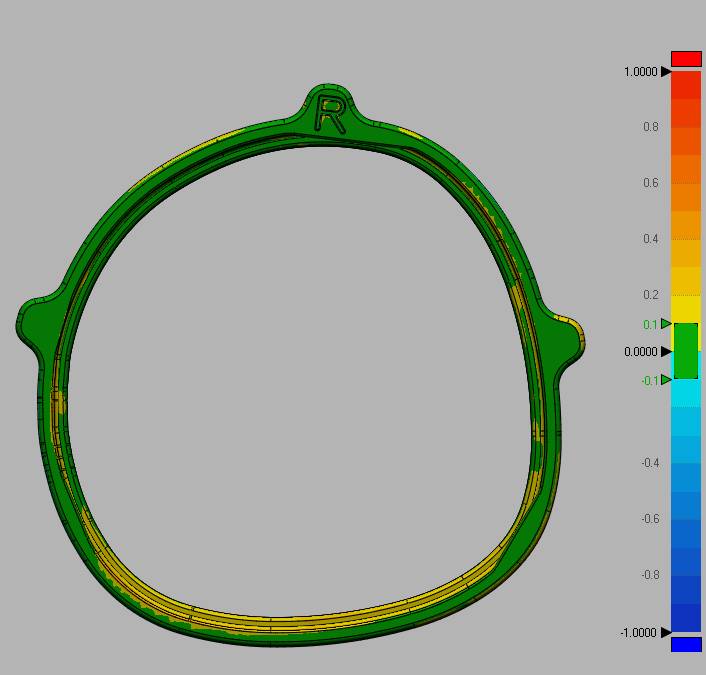
Task: Click the -0.8 scale label
Action: click(x=650, y=575)
